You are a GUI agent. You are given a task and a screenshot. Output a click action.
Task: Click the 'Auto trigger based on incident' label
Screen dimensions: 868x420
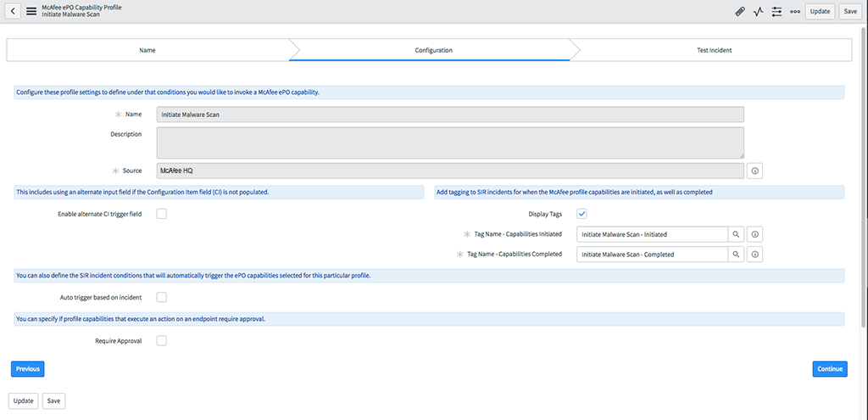[x=101, y=298]
